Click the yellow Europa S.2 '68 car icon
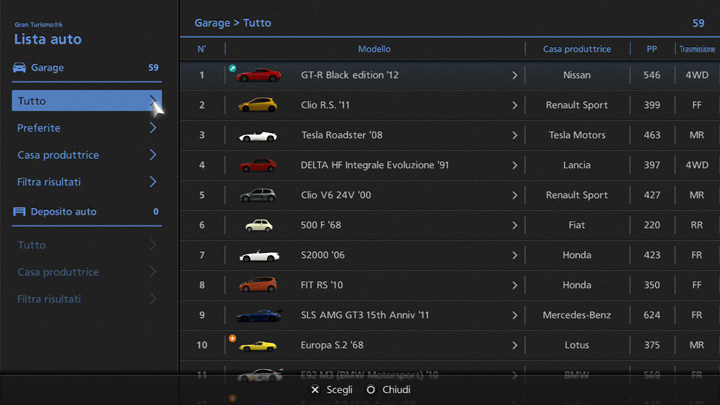Screen dimensions: 720x405 pos(259,346)
